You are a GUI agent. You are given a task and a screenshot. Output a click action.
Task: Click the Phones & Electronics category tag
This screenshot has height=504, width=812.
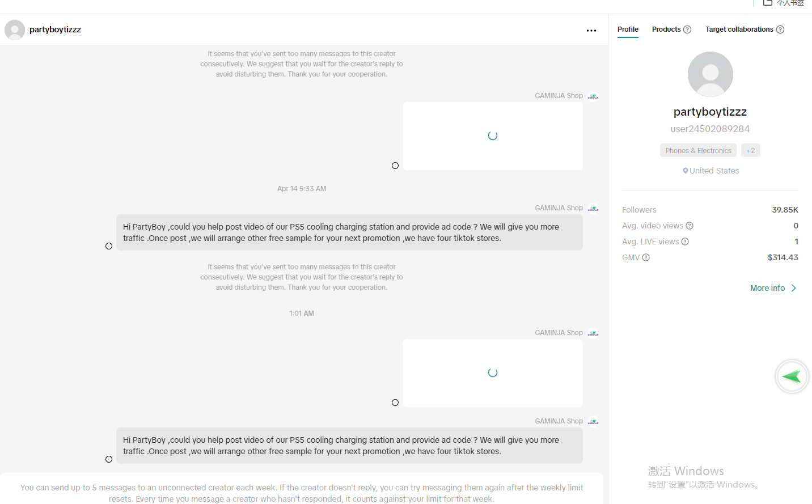pos(698,151)
